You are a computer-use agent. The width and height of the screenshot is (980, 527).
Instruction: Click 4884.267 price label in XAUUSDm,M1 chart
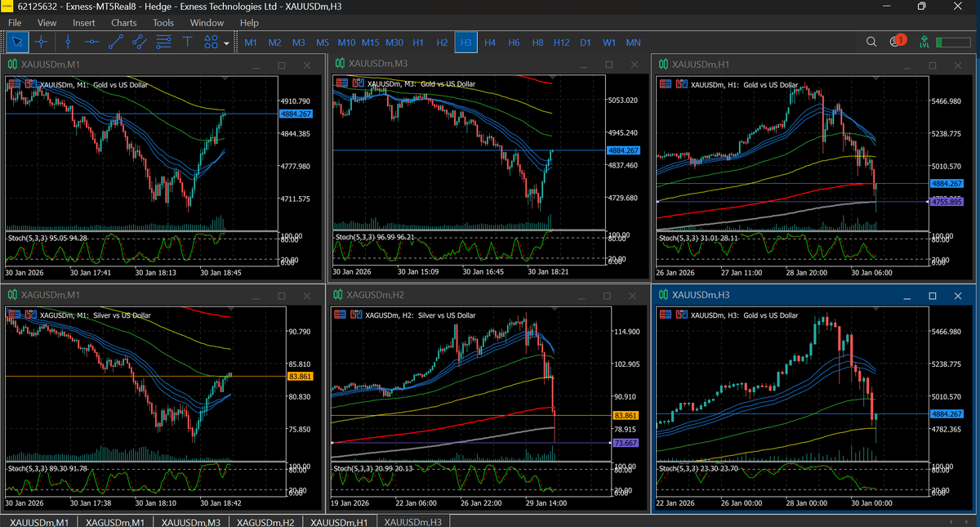(x=296, y=114)
